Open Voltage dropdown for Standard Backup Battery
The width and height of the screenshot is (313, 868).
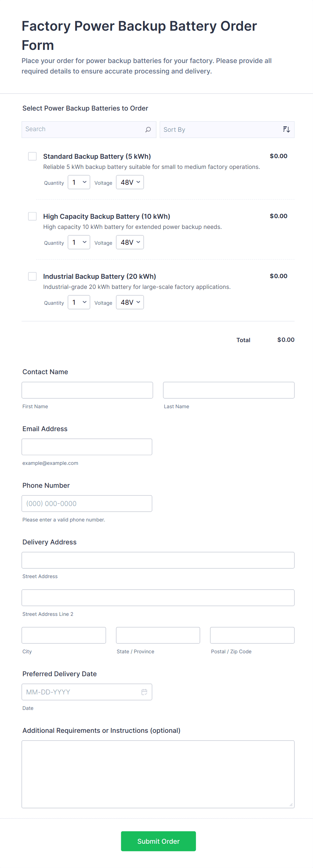(130, 182)
